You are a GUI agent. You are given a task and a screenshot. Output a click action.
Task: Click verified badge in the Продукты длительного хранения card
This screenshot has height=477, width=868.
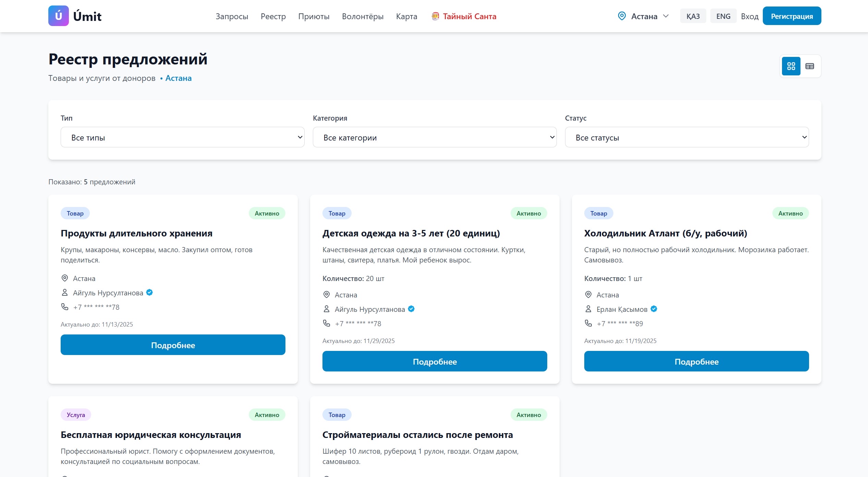coord(149,292)
